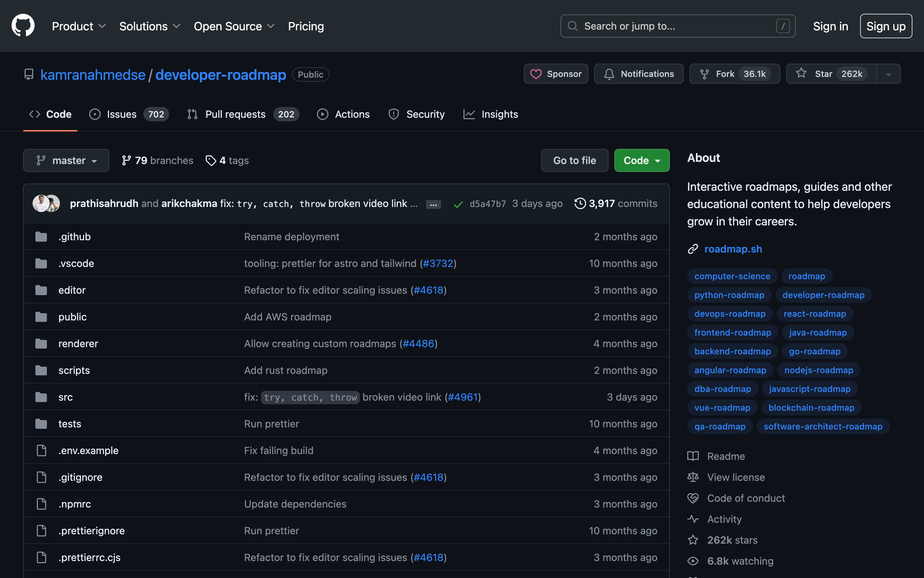Open pull request #4961 in src row
Screen dimensions: 924x578
[x=463, y=397]
